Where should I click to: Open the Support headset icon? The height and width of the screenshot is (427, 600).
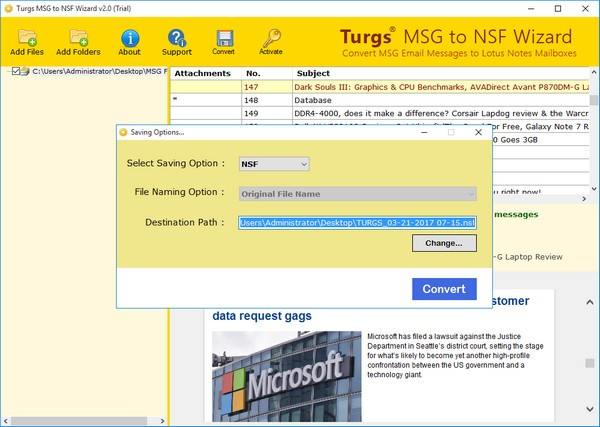[176, 37]
